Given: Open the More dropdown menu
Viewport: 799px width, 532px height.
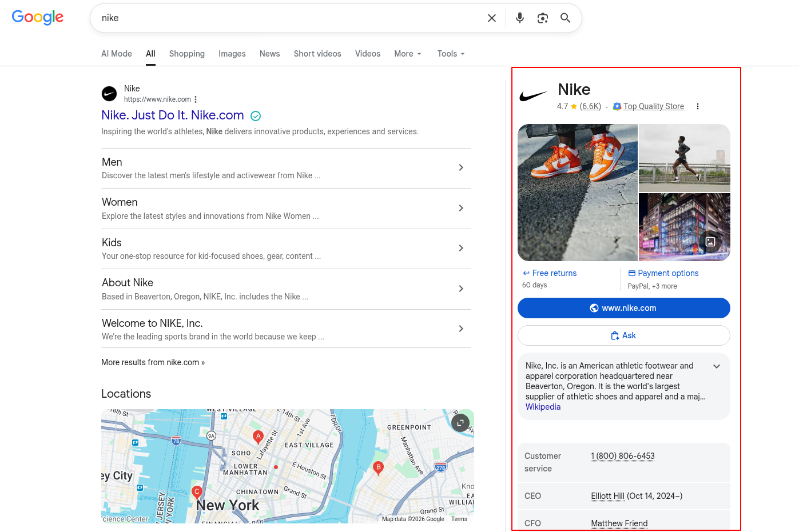Looking at the screenshot, I should (x=408, y=54).
